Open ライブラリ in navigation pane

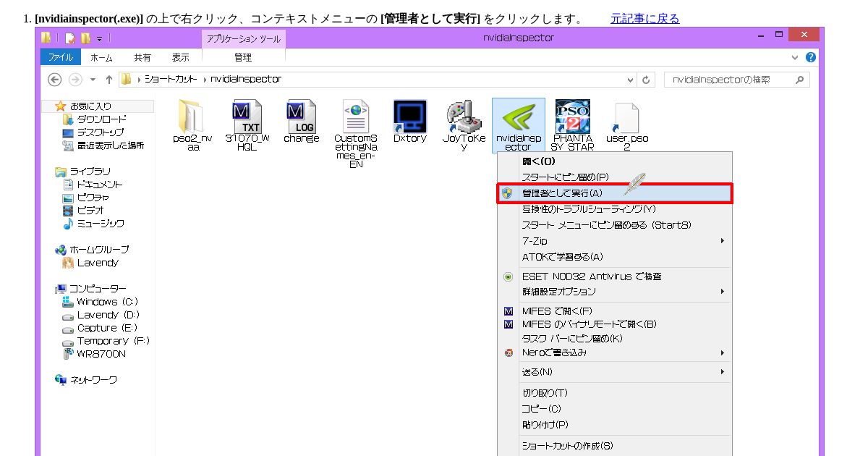(90, 172)
